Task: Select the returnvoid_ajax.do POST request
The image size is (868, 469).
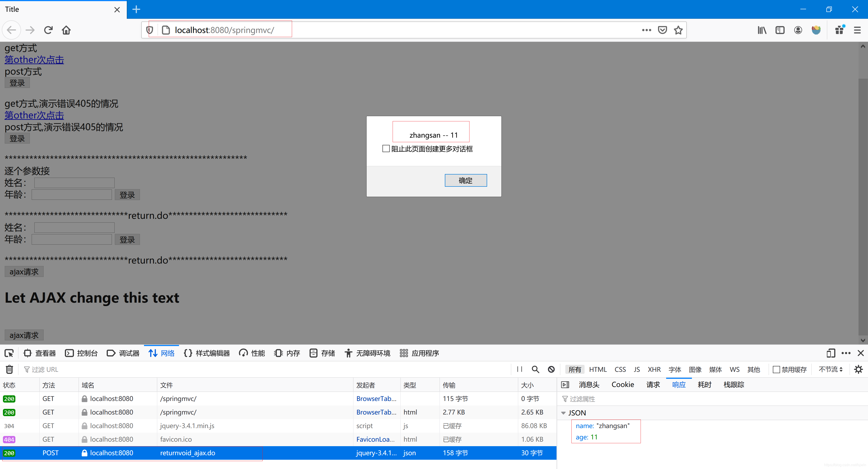Action: pyautogui.click(x=278, y=453)
